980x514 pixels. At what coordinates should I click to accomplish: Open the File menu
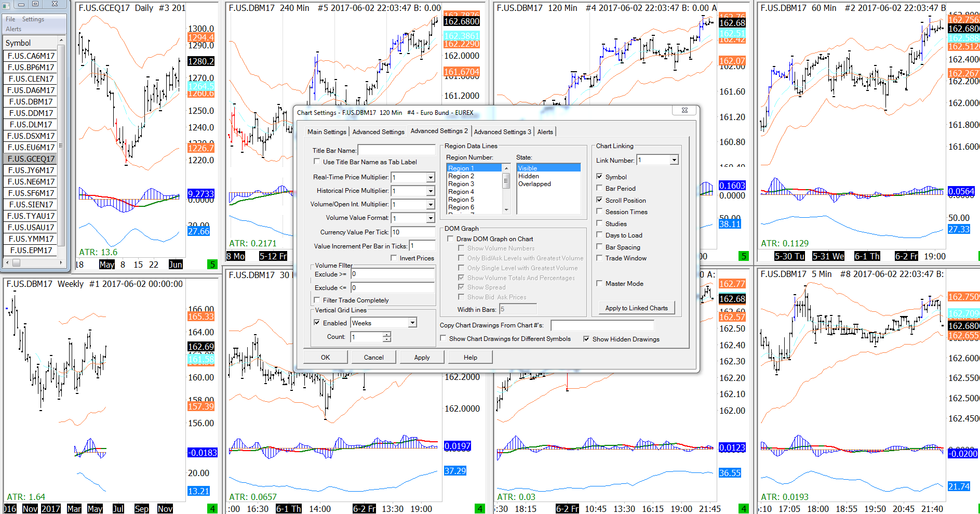click(x=10, y=19)
